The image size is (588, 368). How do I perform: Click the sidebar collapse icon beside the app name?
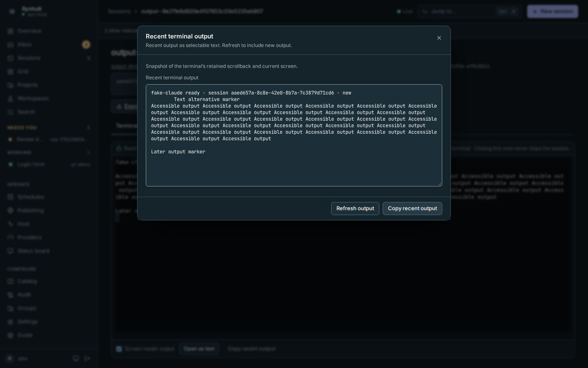pyautogui.click(x=12, y=11)
